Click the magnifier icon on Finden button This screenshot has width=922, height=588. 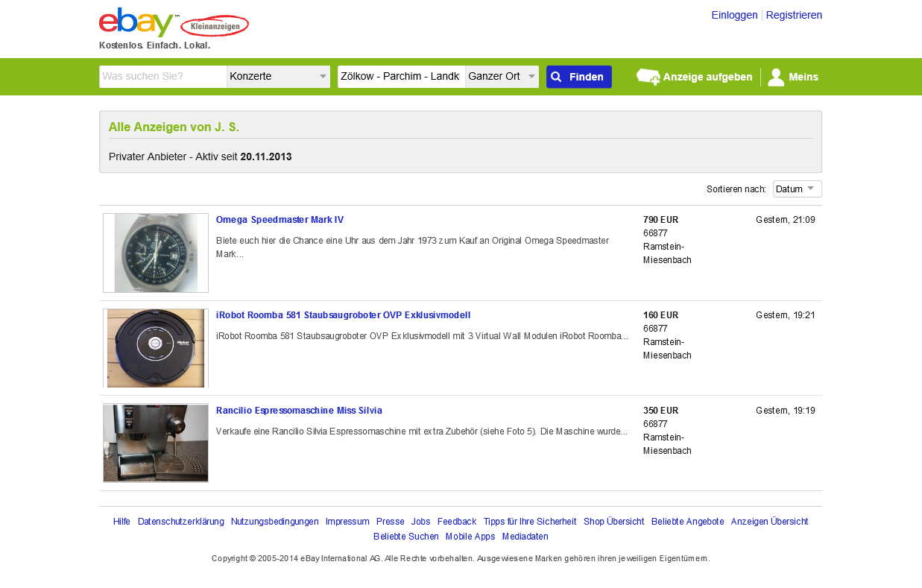tap(556, 77)
